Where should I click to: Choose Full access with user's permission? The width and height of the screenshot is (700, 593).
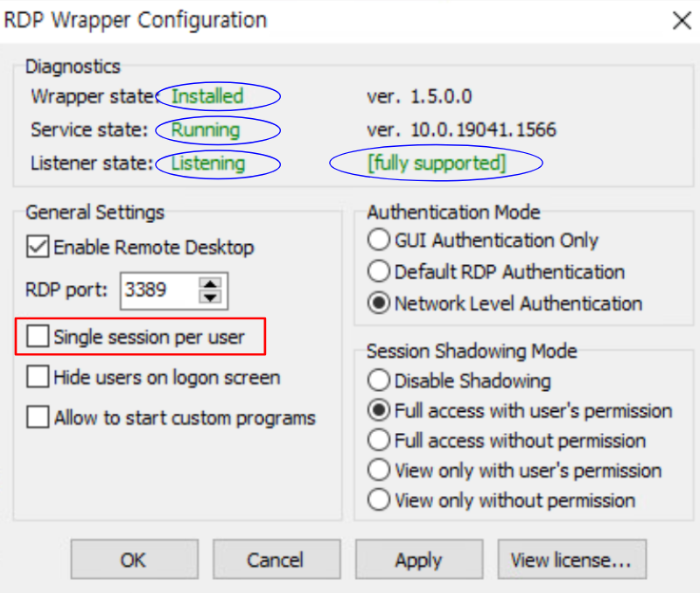pos(379,410)
